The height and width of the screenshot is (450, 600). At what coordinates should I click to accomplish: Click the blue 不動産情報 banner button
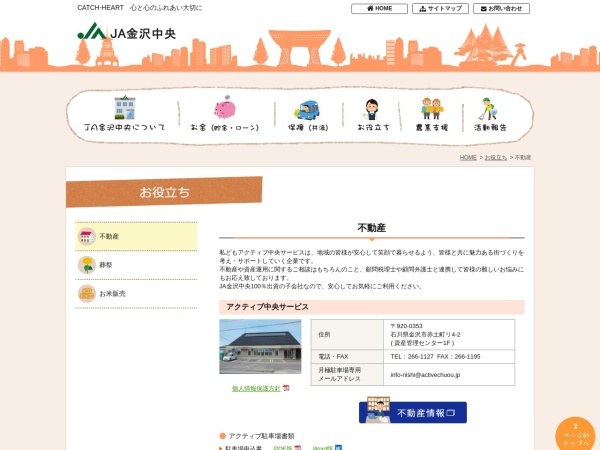(412, 411)
